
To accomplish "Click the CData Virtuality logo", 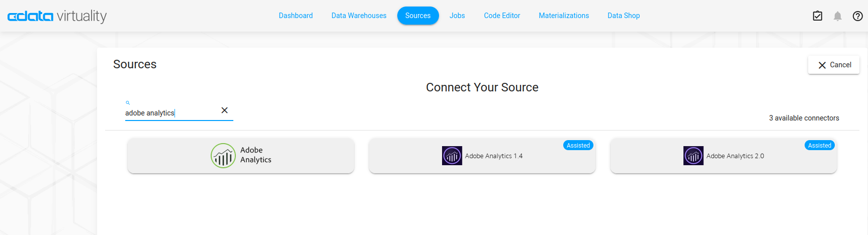I will pyautogui.click(x=57, y=16).
